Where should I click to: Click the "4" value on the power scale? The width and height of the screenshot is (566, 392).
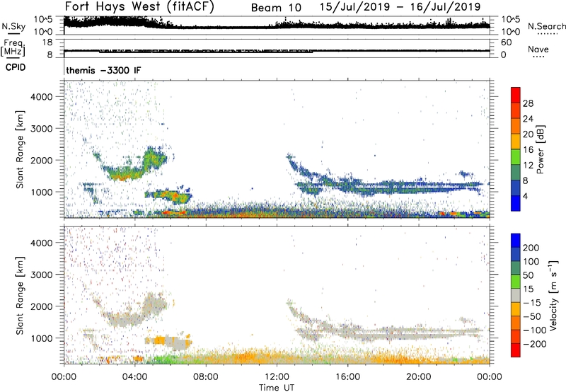(x=526, y=196)
